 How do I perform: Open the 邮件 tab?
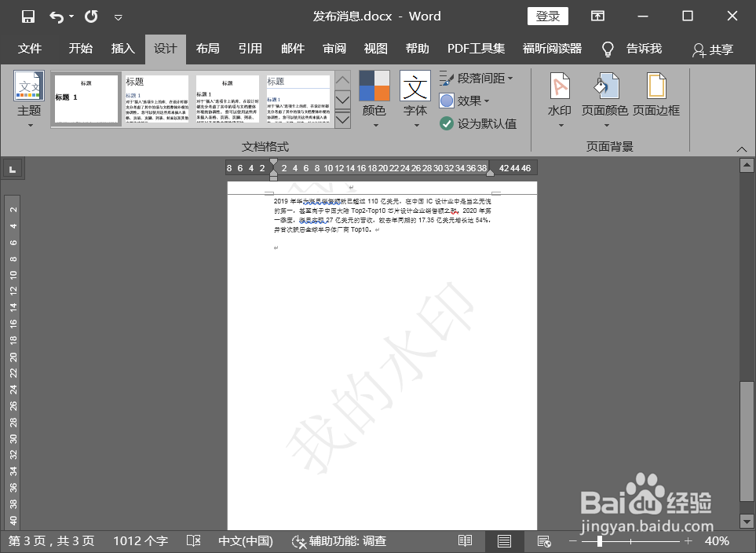tap(293, 49)
